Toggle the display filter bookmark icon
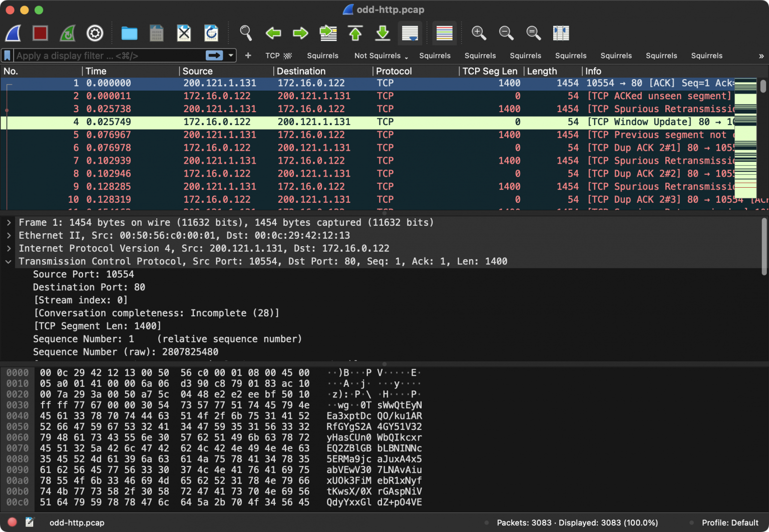Image resolution: width=769 pixels, height=532 pixels. pyautogui.click(x=8, y=56)
